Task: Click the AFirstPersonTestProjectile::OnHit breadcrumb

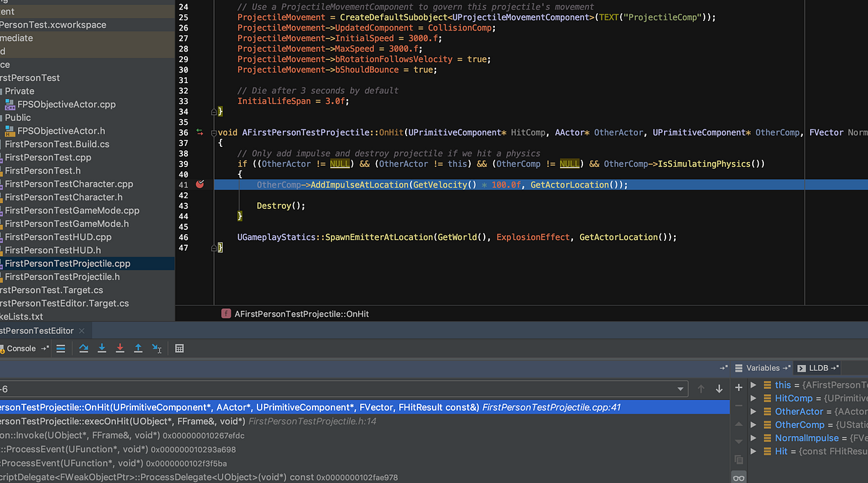Action: (304, 314)
